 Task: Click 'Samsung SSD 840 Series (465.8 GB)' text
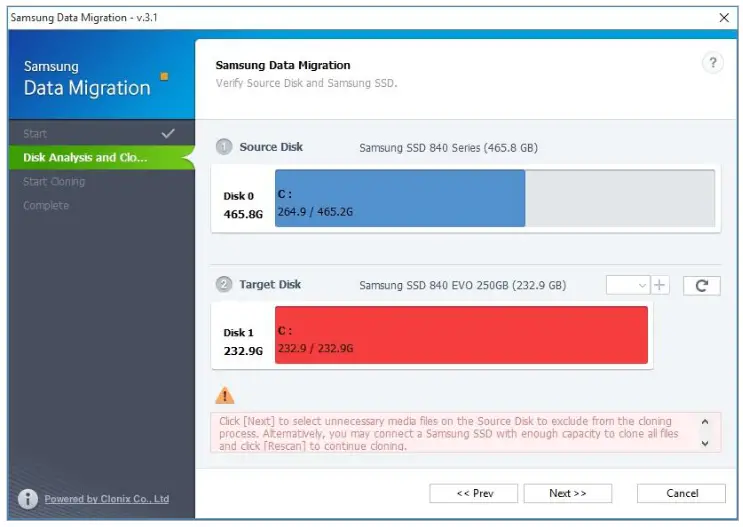point(448,148)
